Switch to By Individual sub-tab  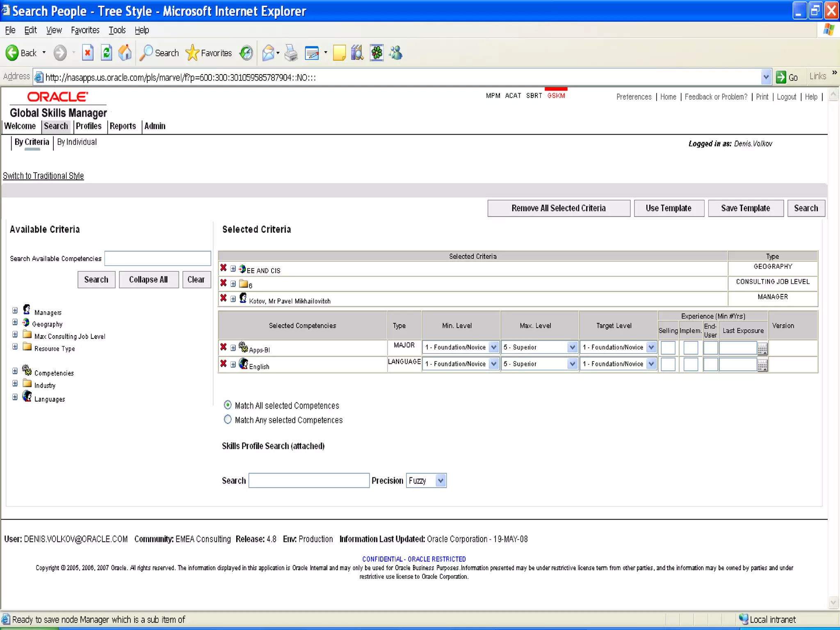click(77, 142)
